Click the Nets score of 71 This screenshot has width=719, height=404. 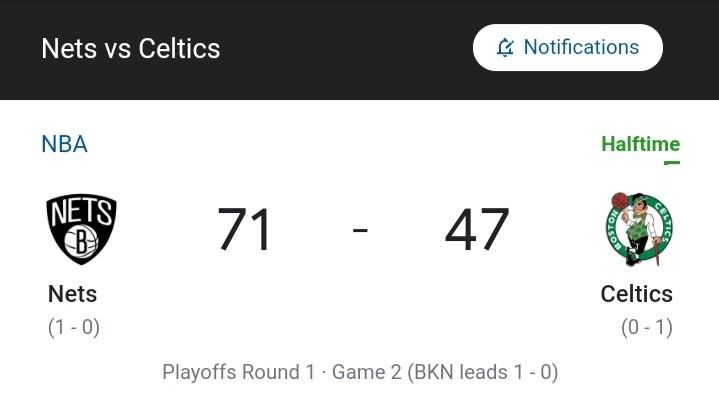(x=244, y=229)
